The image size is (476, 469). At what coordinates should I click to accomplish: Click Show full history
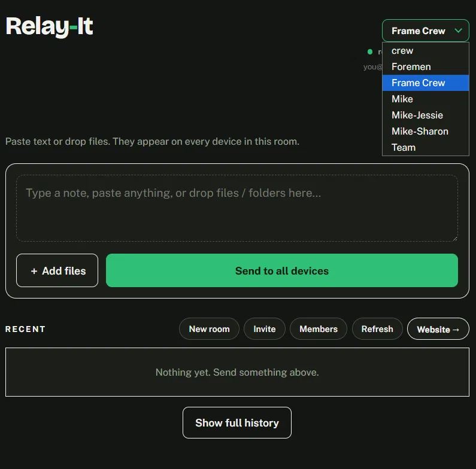(x=237, y=422)
